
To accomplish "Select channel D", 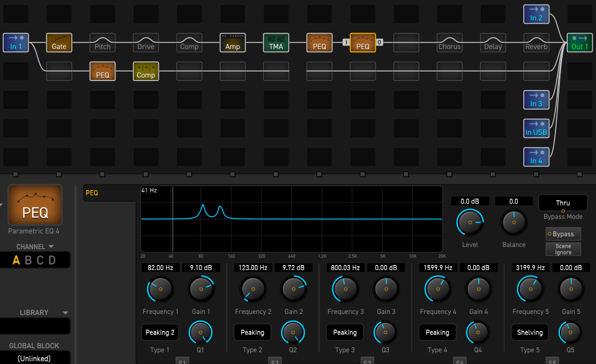I will point(52,260).
